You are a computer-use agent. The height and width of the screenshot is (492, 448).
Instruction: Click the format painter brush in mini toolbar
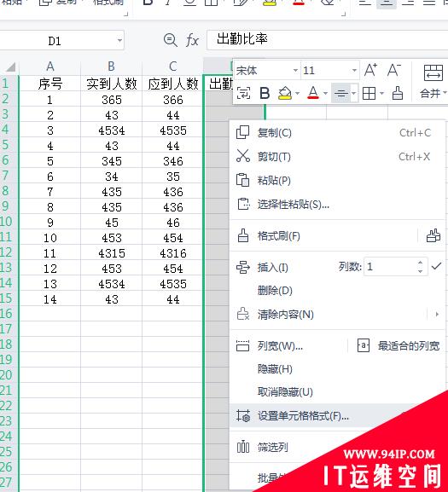point(398,93)
